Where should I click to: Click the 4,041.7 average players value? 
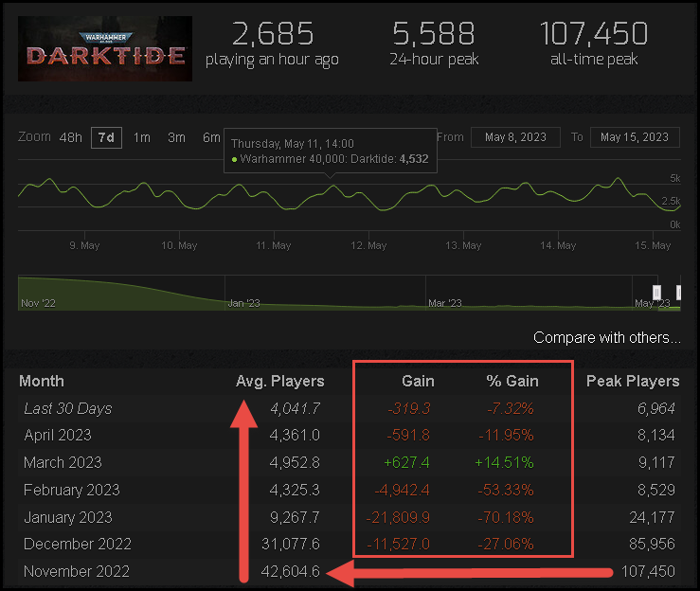[x=295, y=408]
